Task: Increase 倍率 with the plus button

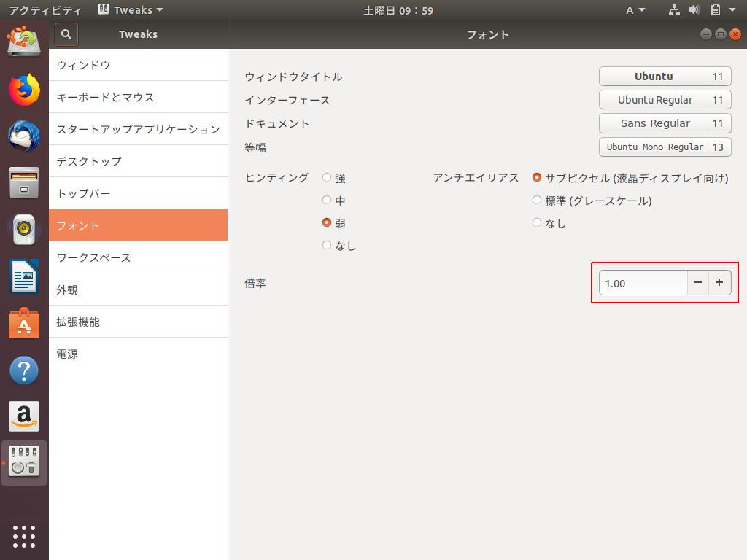Action: [720, 283]
